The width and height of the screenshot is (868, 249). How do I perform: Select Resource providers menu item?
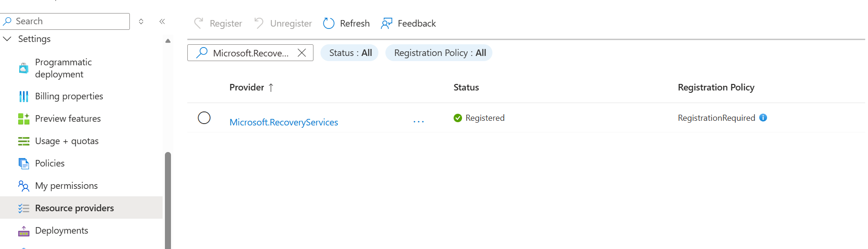coord(81,207)
